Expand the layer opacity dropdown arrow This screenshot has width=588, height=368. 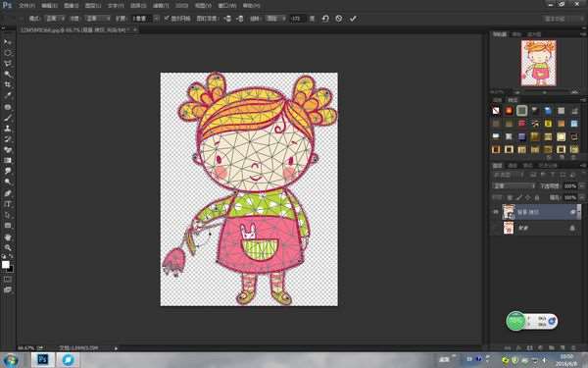click(581, 185)
